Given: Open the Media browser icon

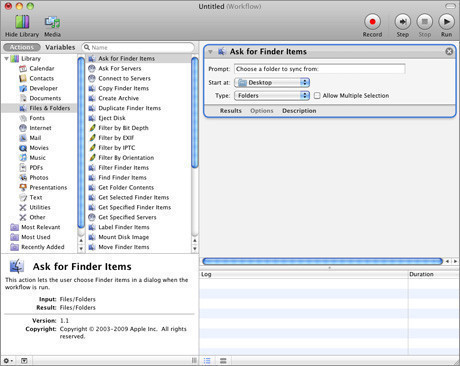Looking at the screenshot, I should point(52,22).
